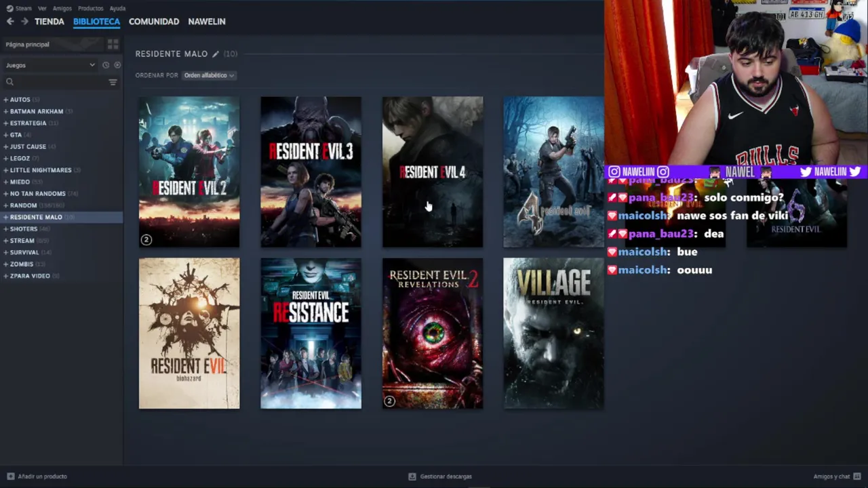Click the ready-to-play filter icon
Viewport: 868px width, 488px height.
(x=117, y=65)
